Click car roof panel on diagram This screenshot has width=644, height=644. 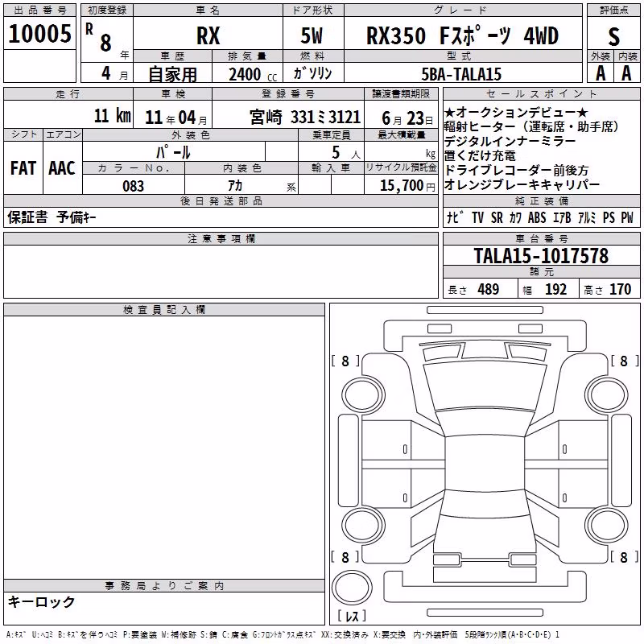coord(485,463)
